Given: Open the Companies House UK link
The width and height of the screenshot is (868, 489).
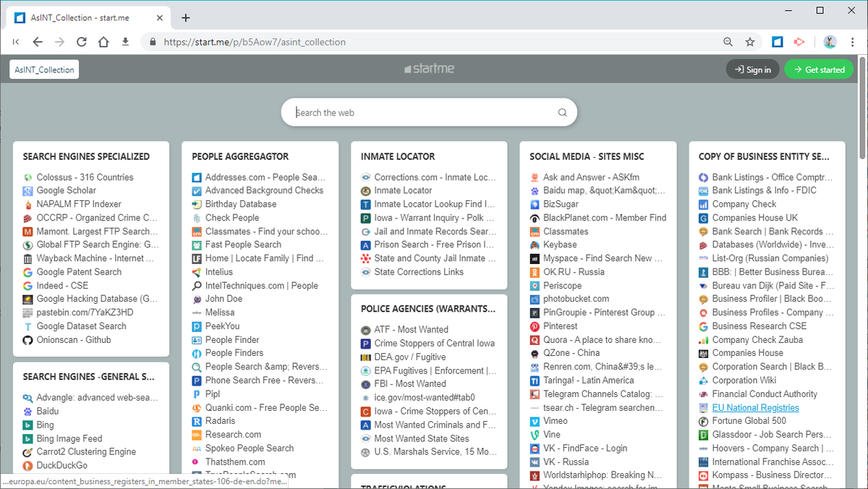Looking at the screenshot, I should coord(755,218).
